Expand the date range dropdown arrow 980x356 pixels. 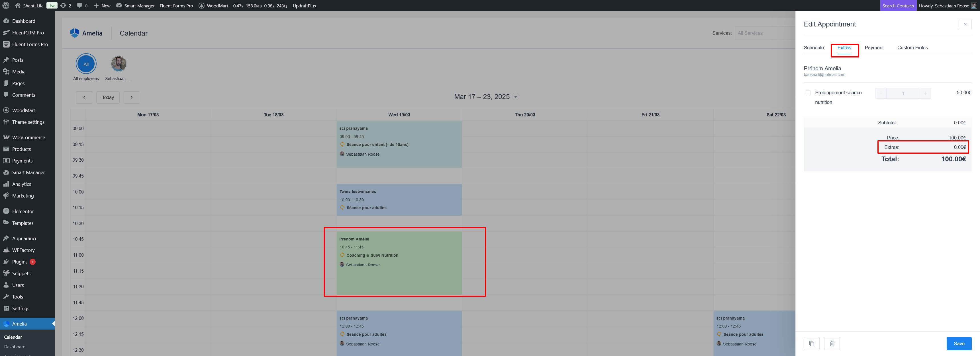(x=515, y=97)
